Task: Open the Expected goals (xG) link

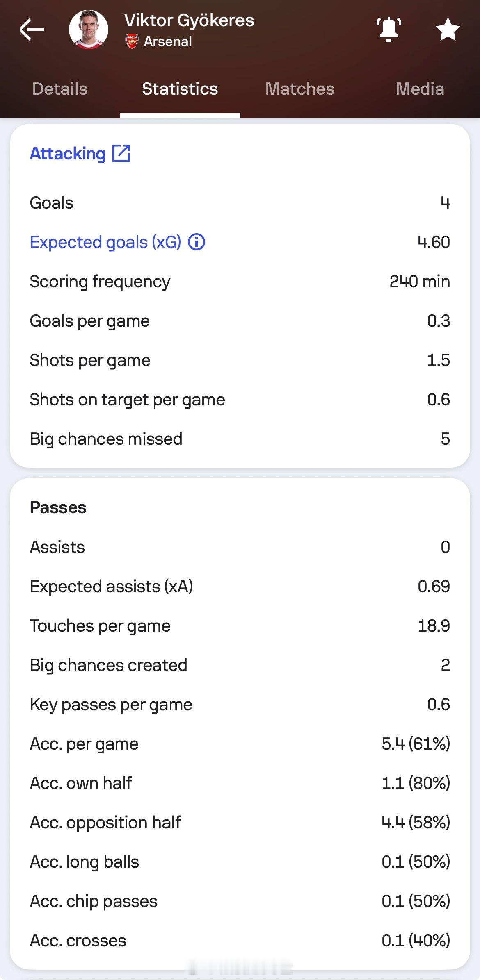Action: point(105,242)
